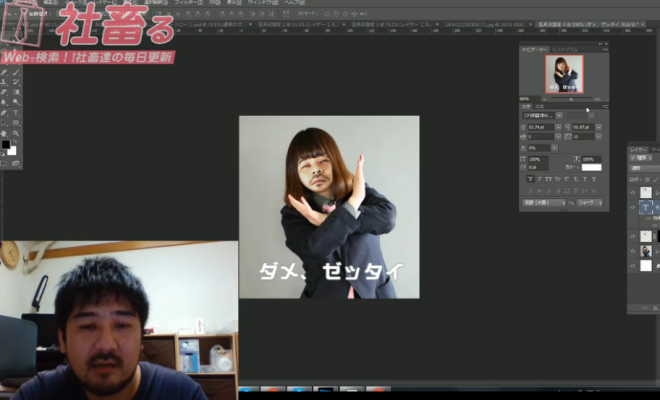Toggle visibility of the top layer
660x400 pixels.
[x=632, y=191]
